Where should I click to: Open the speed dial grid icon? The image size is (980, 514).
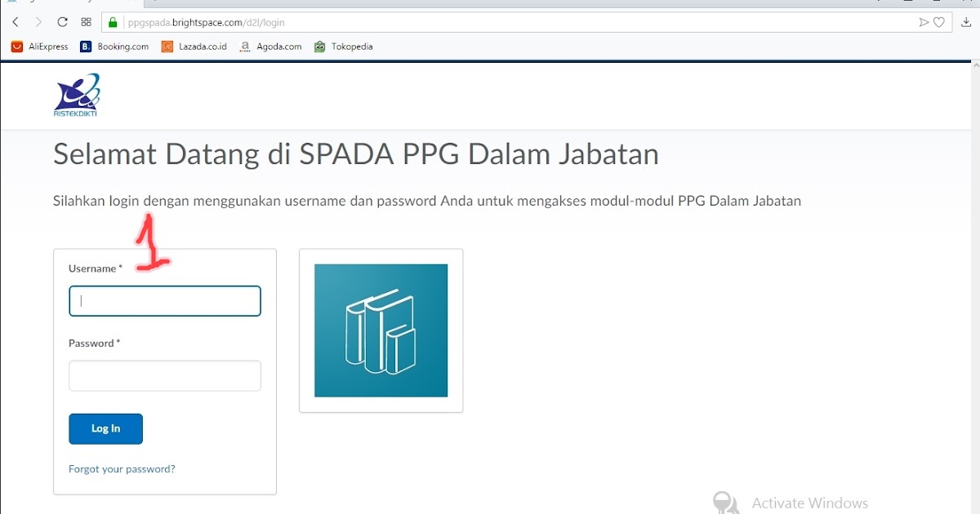(x=86, y=22)
